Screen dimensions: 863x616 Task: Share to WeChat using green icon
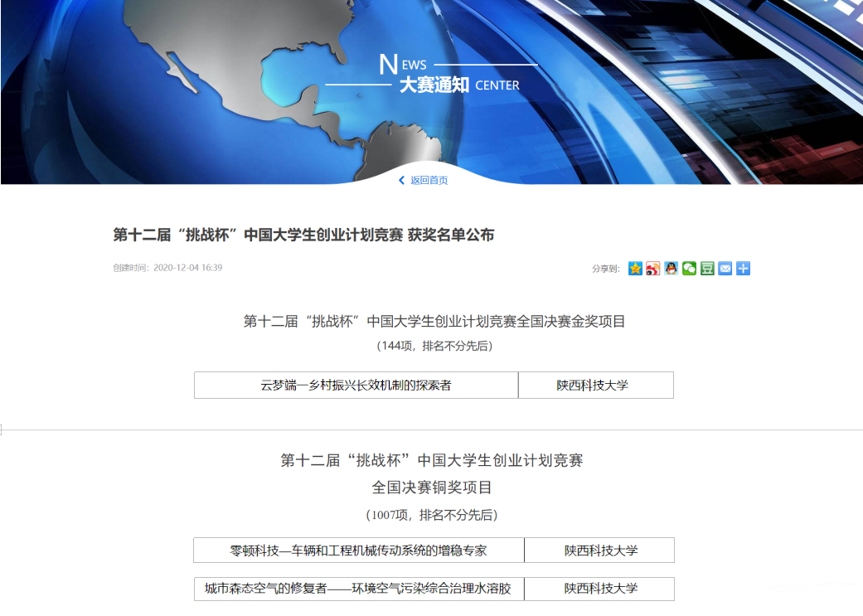689,269
